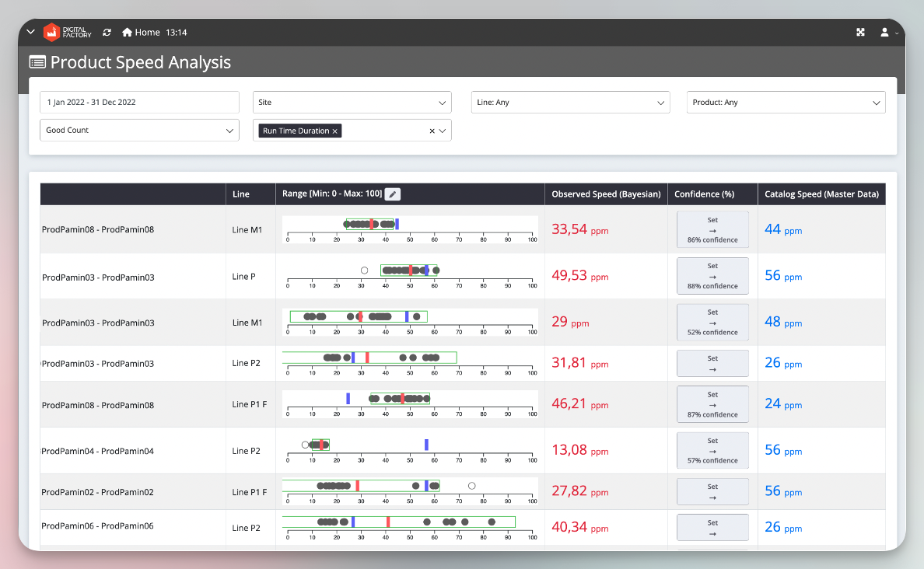Viewport: 924px width, 569px height.
Task: Click Set button with 52% confidence
Action: point(712,322)
